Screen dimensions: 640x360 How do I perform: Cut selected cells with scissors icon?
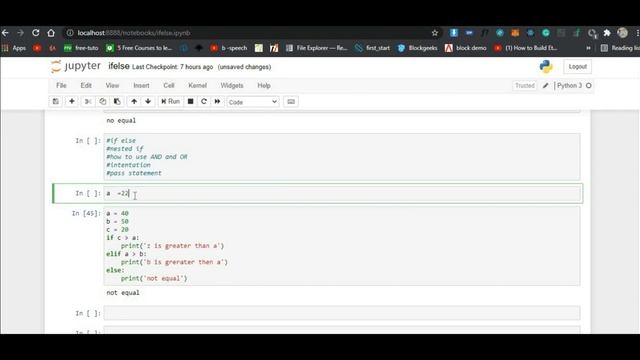87,102
